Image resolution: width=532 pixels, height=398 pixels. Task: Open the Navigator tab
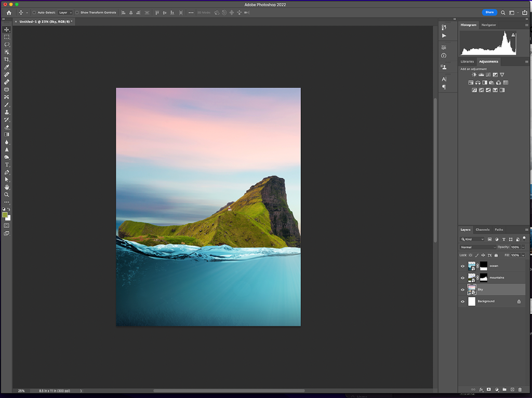[x=488, y=25]
